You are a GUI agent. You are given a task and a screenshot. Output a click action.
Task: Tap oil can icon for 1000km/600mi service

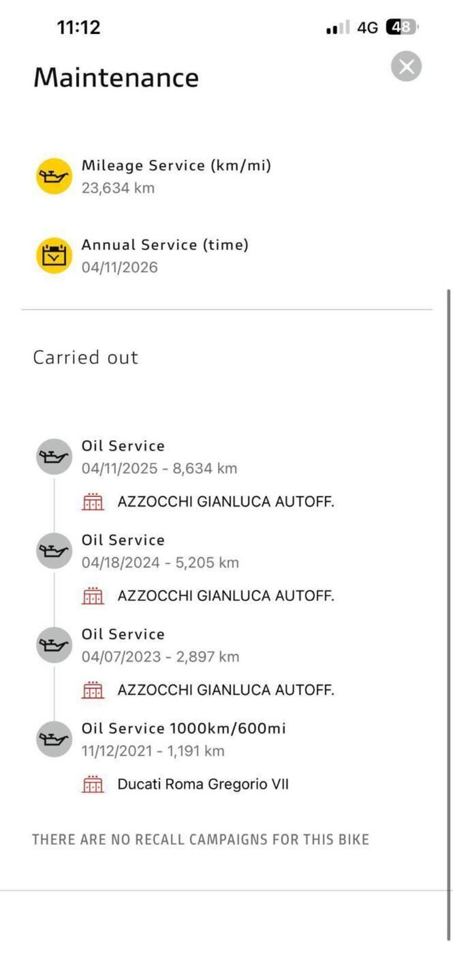coord(54,739)
